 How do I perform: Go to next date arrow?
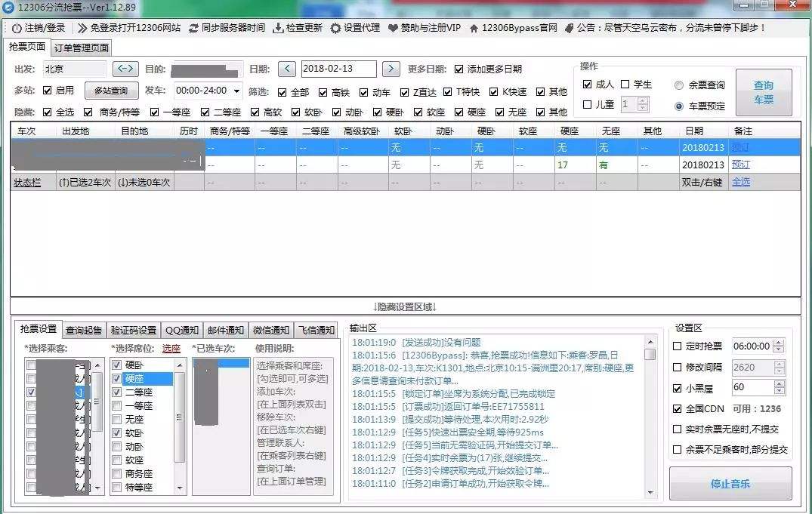pos(391,69)
